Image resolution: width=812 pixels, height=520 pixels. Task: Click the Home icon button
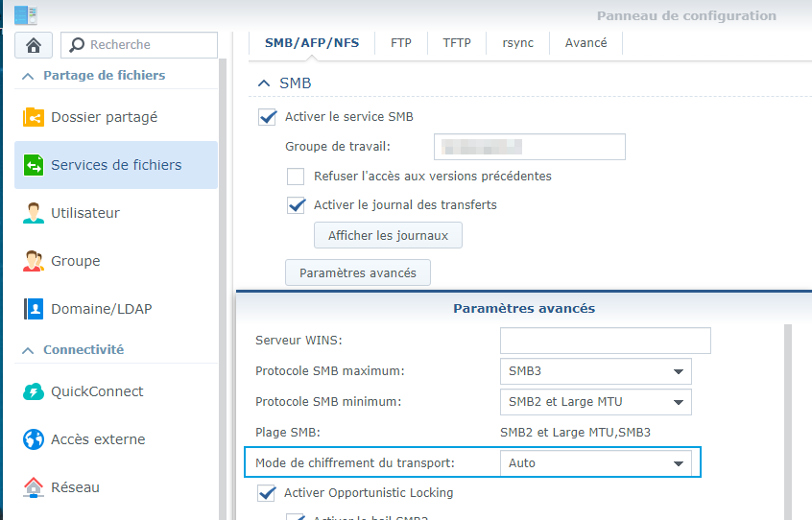click(x=34, y=45)
